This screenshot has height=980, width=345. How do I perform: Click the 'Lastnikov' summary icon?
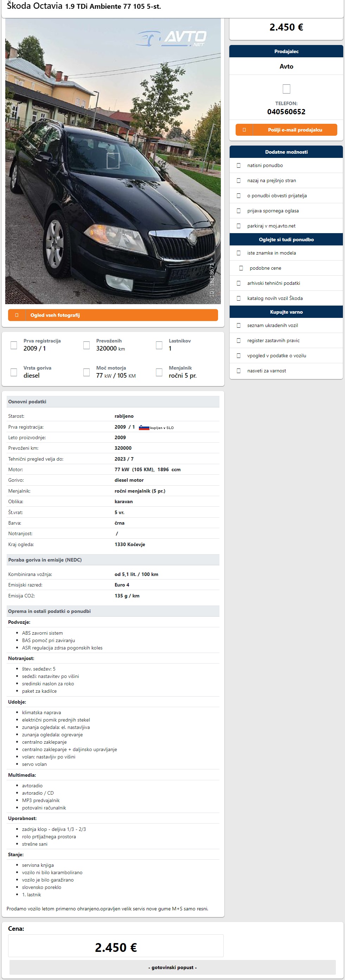point(159,345)
